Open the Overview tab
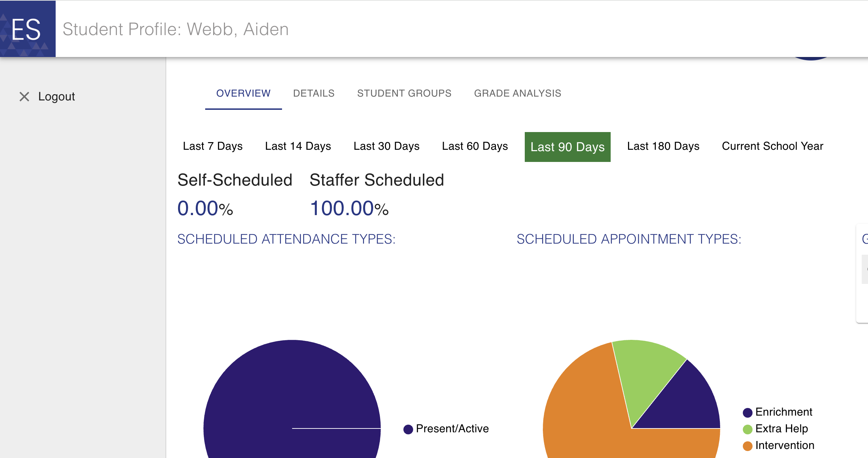The height and width of the screenshot is (458, 868). [243, 93]
